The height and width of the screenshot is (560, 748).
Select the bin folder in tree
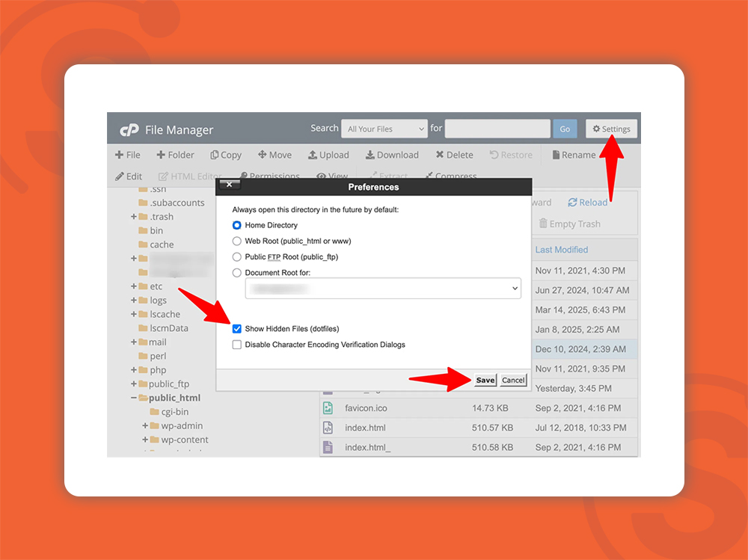click(156, 230)
